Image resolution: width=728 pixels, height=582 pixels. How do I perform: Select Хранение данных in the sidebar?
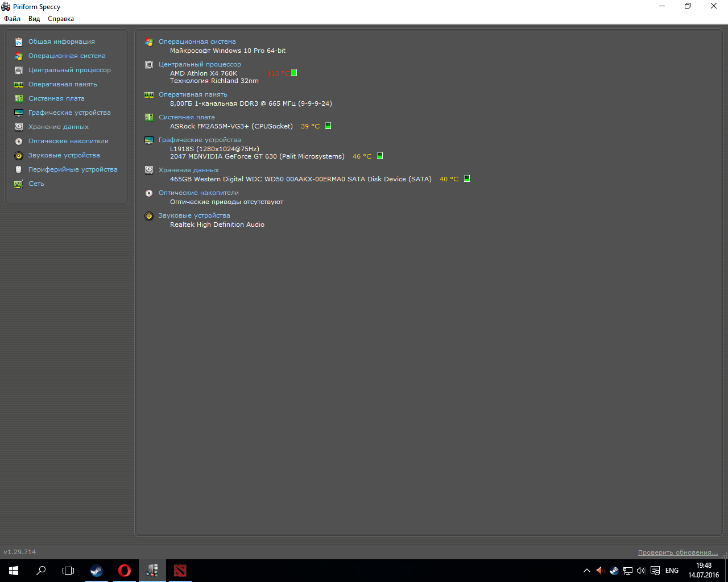[x=59, y=127]
